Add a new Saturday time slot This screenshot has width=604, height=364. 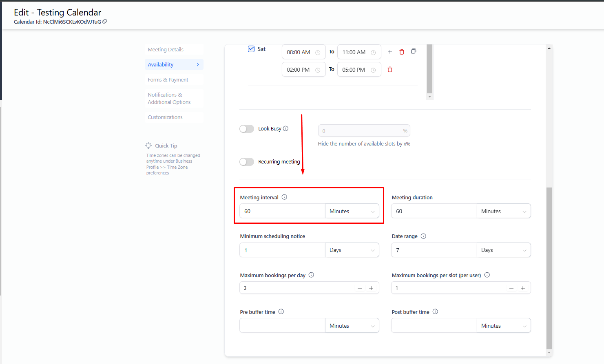tap(390, 52)
